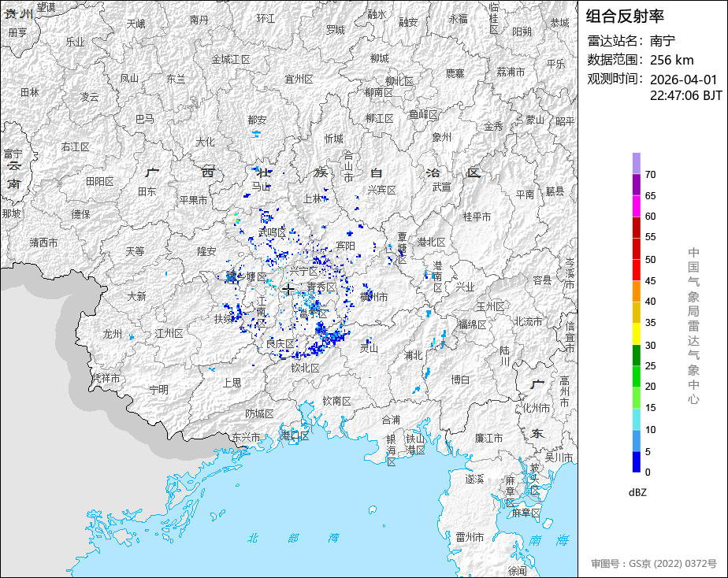Click the data range value '256 km'
This screenshot has width=728, height=578.
click(671, 61)
